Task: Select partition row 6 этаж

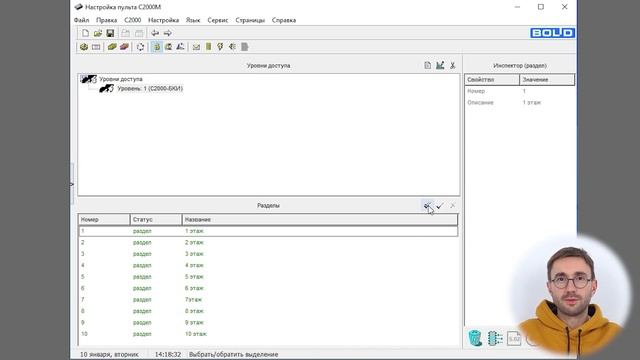Action: click(268, 288)
